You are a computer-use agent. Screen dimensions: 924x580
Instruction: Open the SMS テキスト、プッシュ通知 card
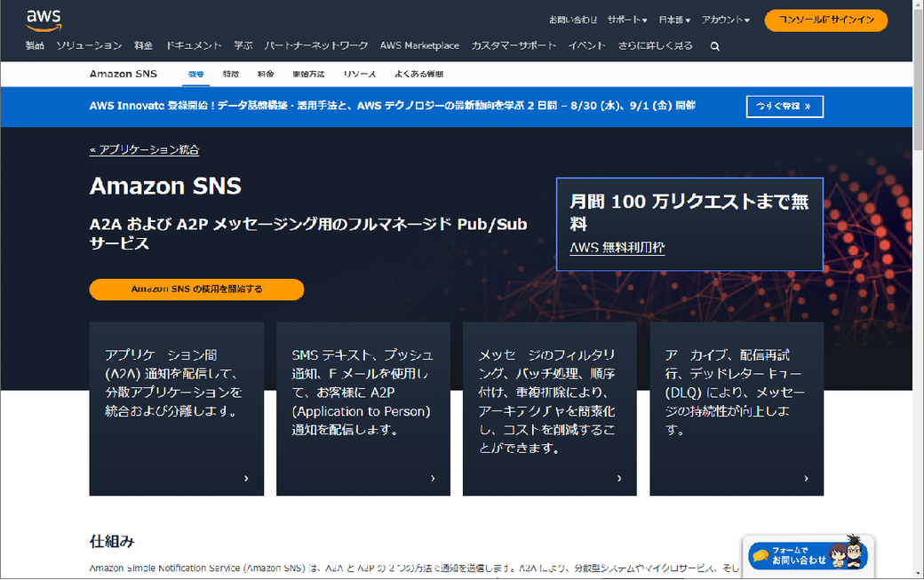(x=363, y=409)
